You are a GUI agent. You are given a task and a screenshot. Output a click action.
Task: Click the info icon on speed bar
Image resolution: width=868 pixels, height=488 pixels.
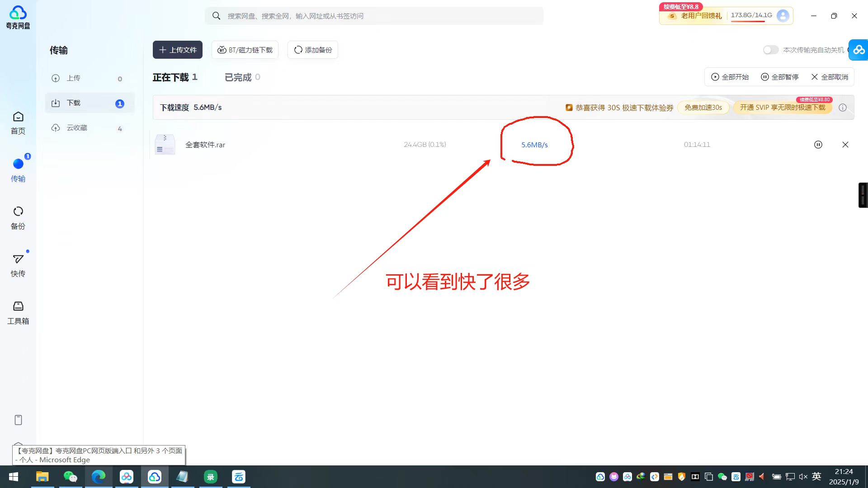pos(843,108)
